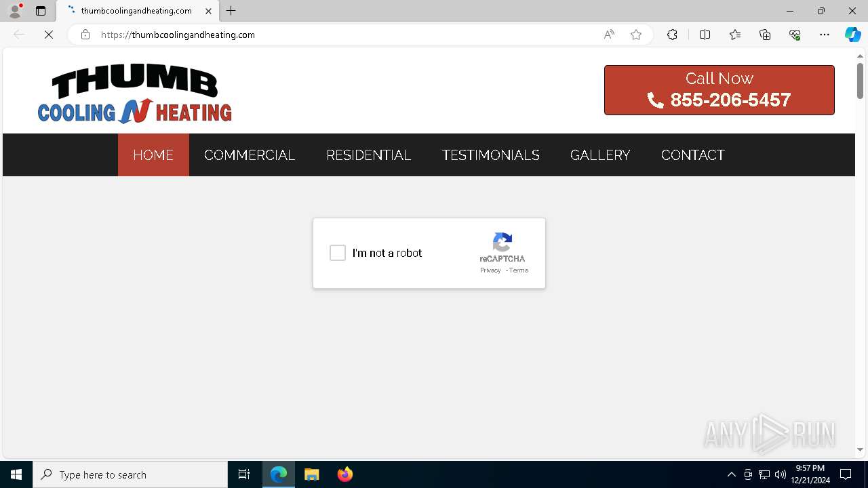Open the CONTACT page
Image resolution: width=868 pixels, height=488 pixels.
point(693,155)
